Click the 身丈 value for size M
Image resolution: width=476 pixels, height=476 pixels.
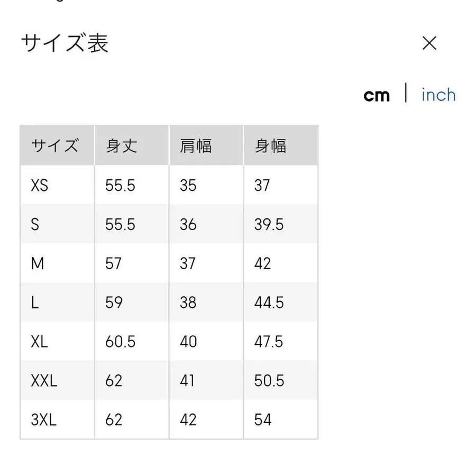113,263
